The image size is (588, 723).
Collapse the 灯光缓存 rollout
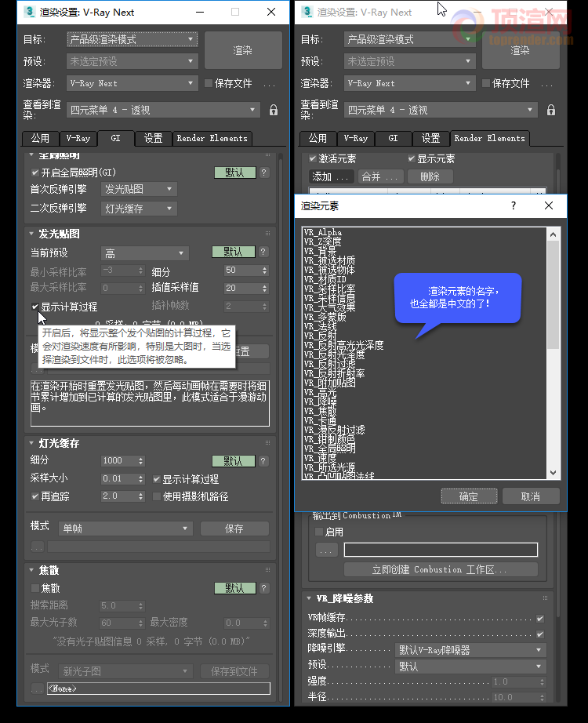point(31,443)
